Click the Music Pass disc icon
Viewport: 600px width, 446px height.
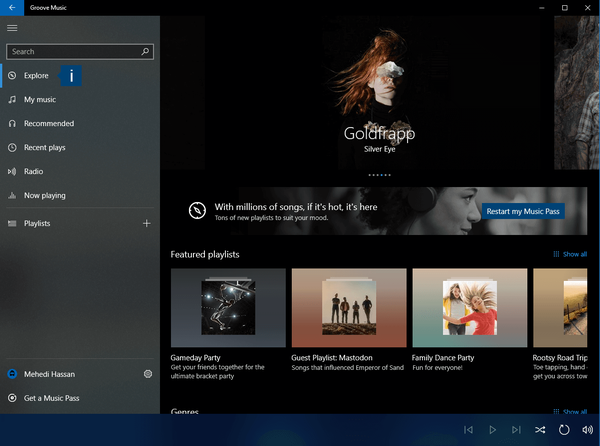(12, 398)
